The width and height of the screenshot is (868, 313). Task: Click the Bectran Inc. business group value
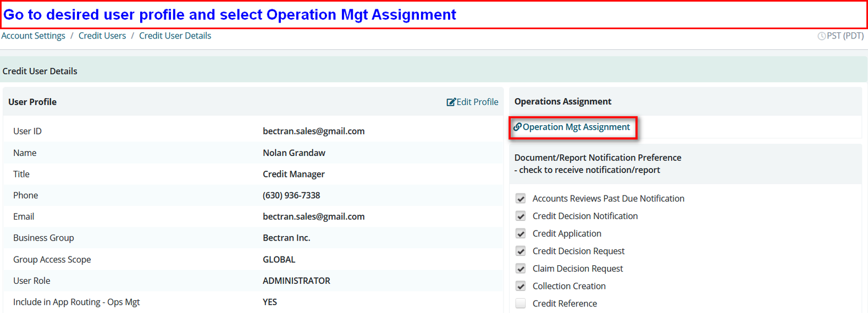click(x=286, y=238)
